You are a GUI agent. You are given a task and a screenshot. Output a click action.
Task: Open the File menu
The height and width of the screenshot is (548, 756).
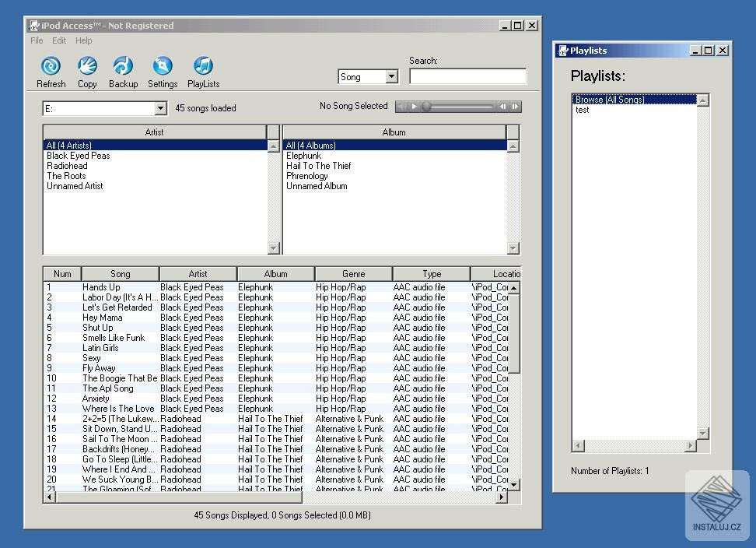point(37,40)
